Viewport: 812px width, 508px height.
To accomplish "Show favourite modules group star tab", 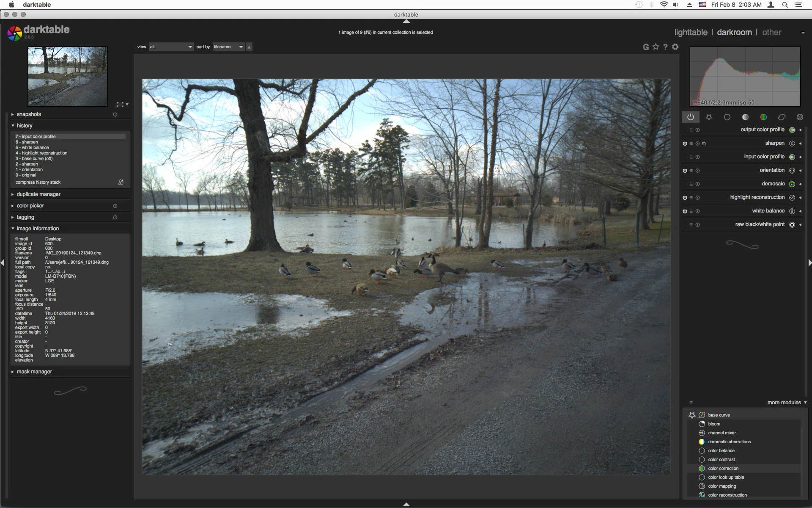I will click(x=709, y=117).
